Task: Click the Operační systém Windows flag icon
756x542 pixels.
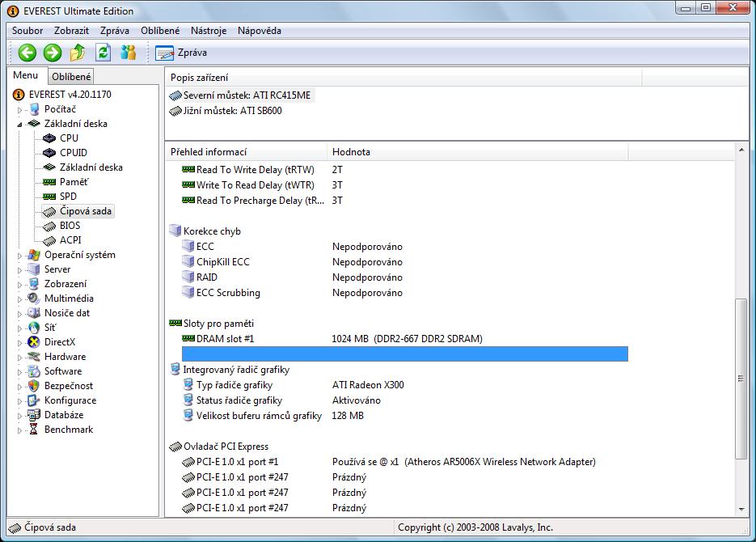Action: click(x=34, y=255)
